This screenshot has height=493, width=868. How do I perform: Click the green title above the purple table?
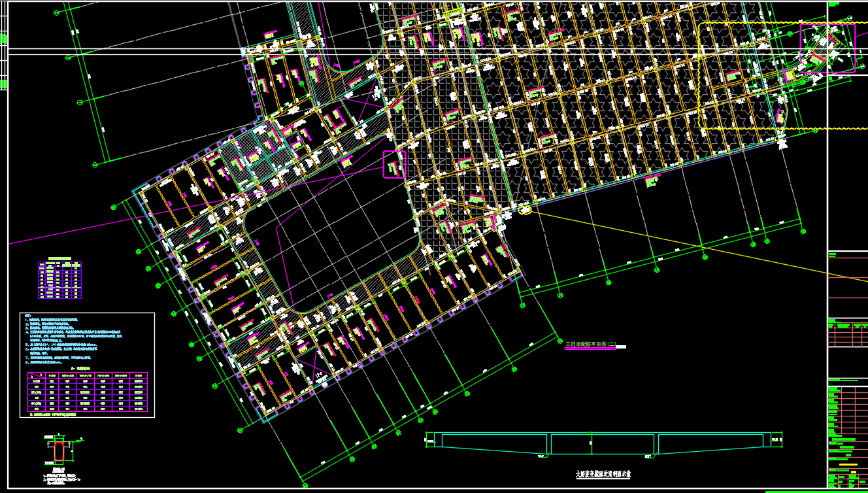59,258
